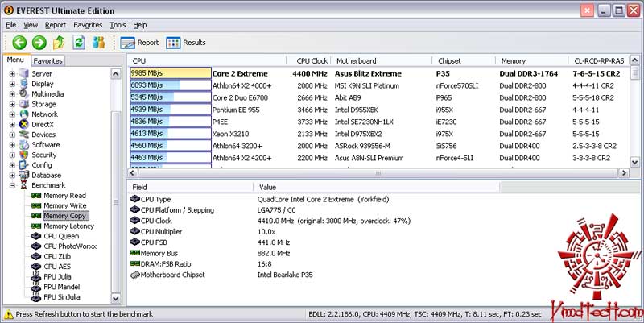Click the Manage users toolbar icon

tap(98, 43)
